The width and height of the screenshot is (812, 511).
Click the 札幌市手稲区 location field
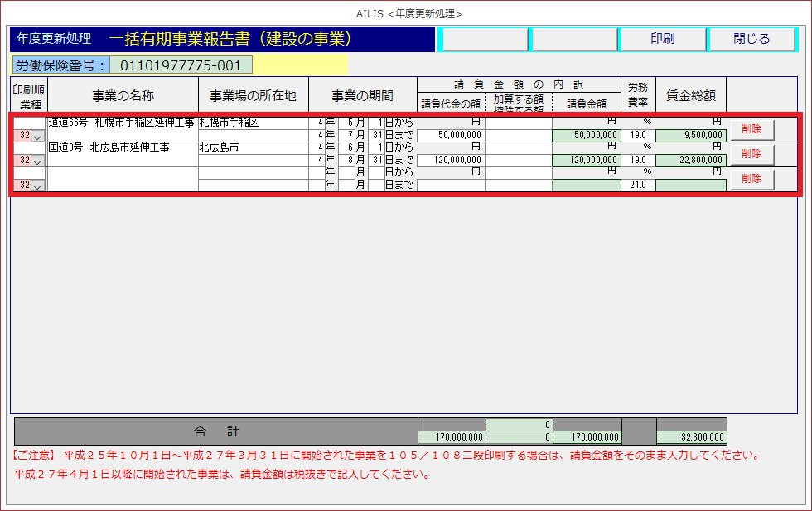[253, 123]
